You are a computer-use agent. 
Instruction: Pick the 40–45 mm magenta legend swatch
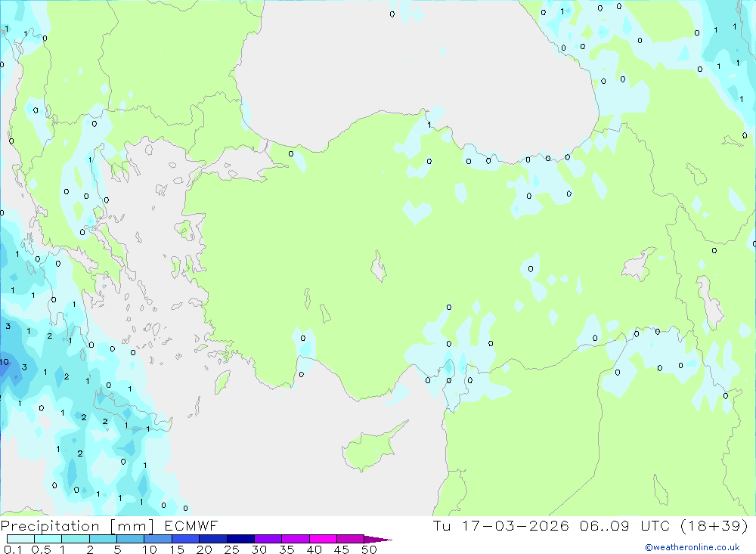pyautogui.click(x=323, y=539)
